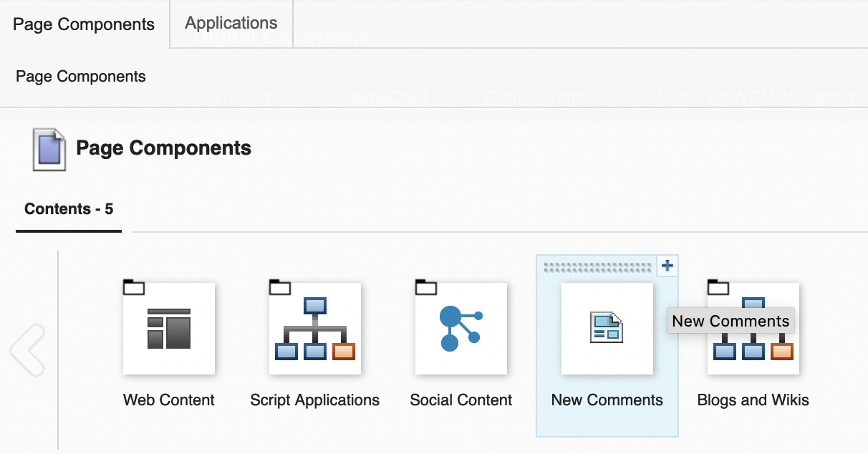Click the New Comments tooltip label
This screenshot has width=868, height=454.
pos(730,321)
